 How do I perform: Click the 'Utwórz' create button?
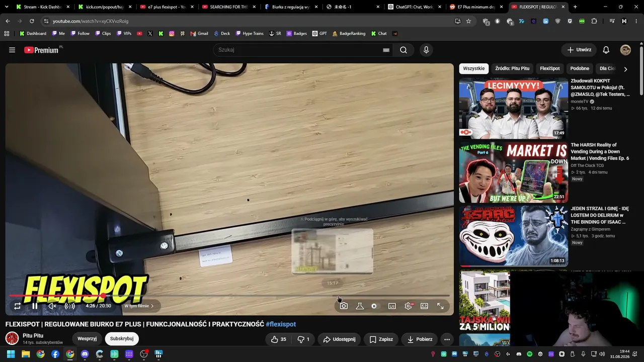(579, 50)
